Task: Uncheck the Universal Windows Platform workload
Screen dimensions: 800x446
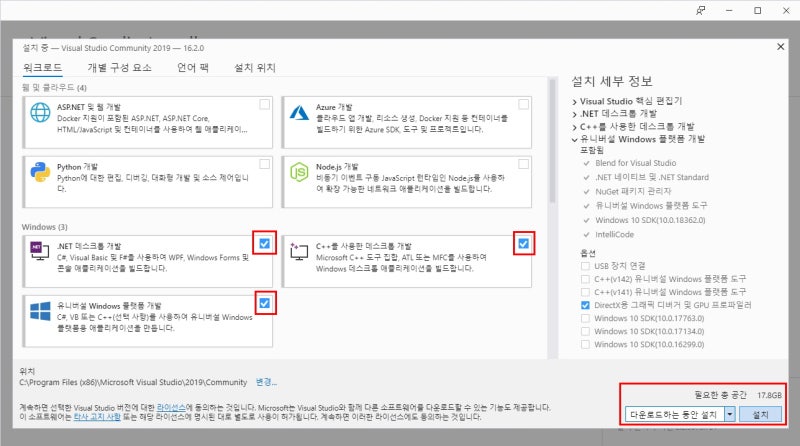Action: [265, 303]
